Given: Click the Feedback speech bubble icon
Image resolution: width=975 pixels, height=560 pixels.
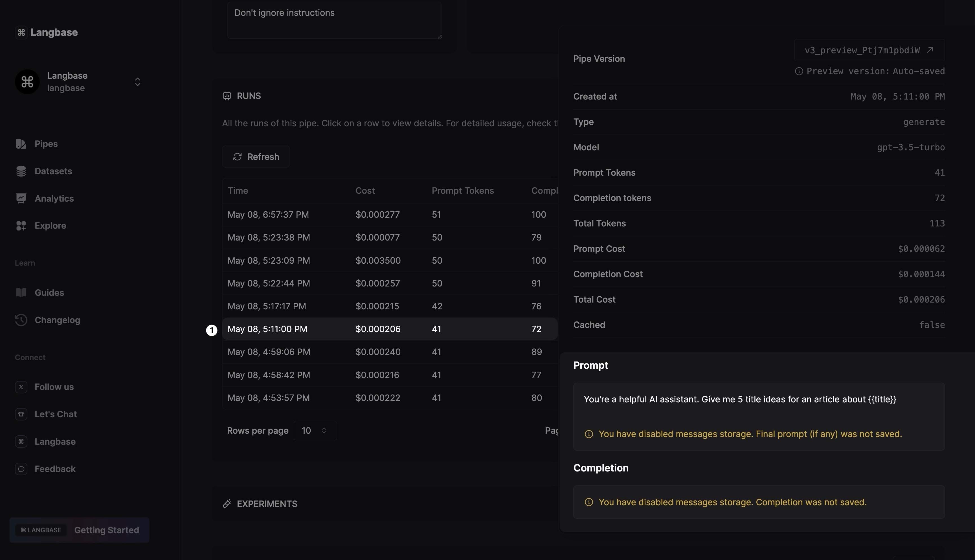Looking at the screenshot, I should coord(21,469).
